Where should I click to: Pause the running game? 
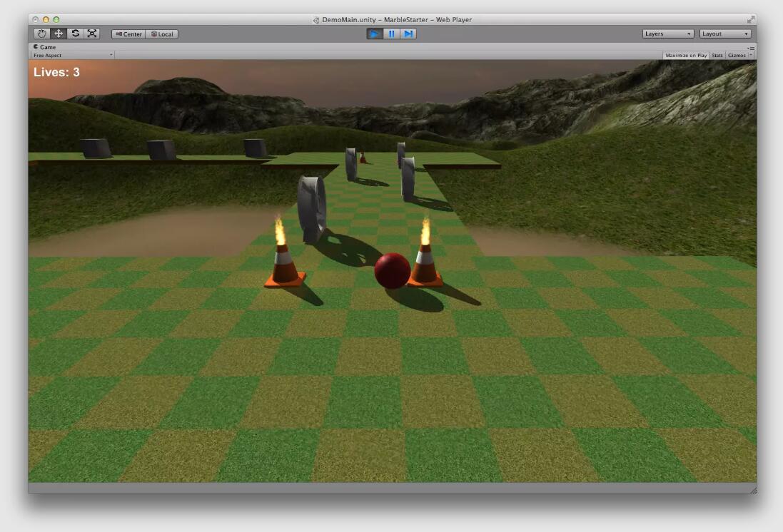pos(391,34)
